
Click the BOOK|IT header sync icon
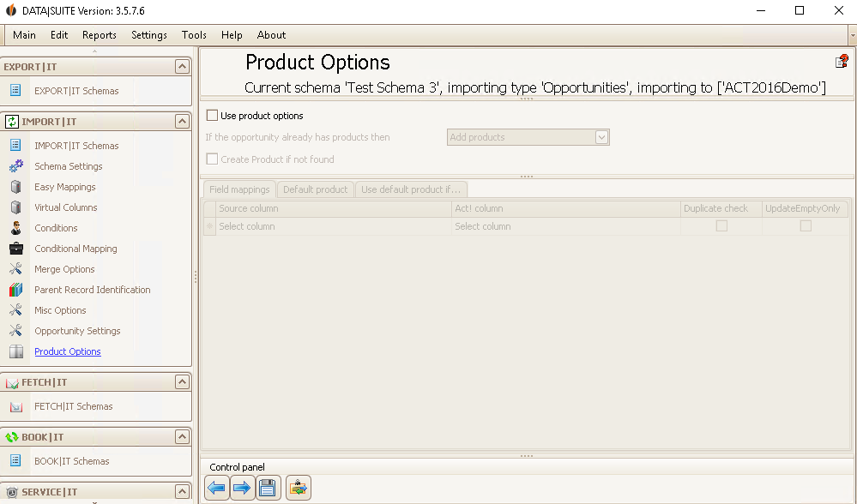click(x=11, y=437)
